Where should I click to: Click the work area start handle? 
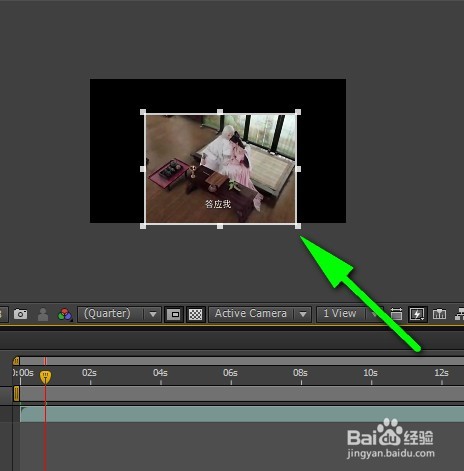pyautogui.click(x=16, y=394)
